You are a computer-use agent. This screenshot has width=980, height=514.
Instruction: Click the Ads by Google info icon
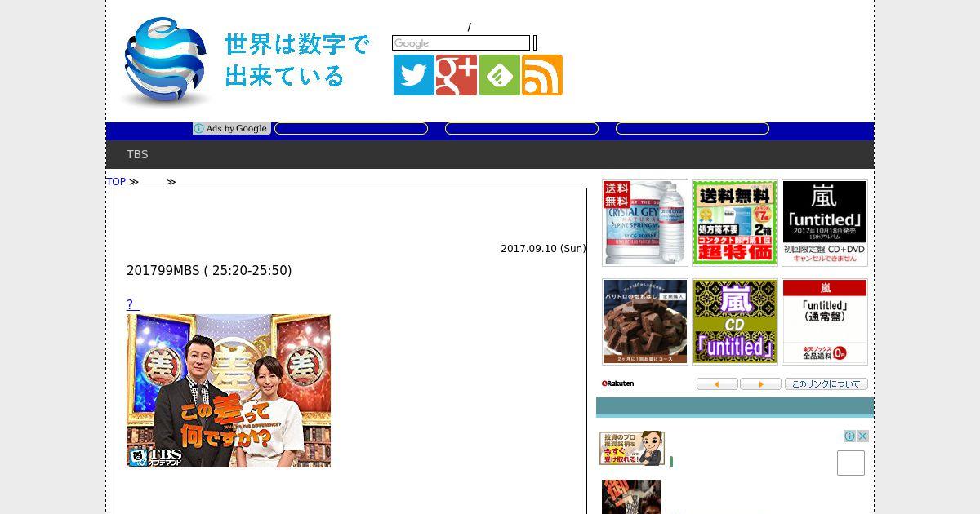click(198, 129)
